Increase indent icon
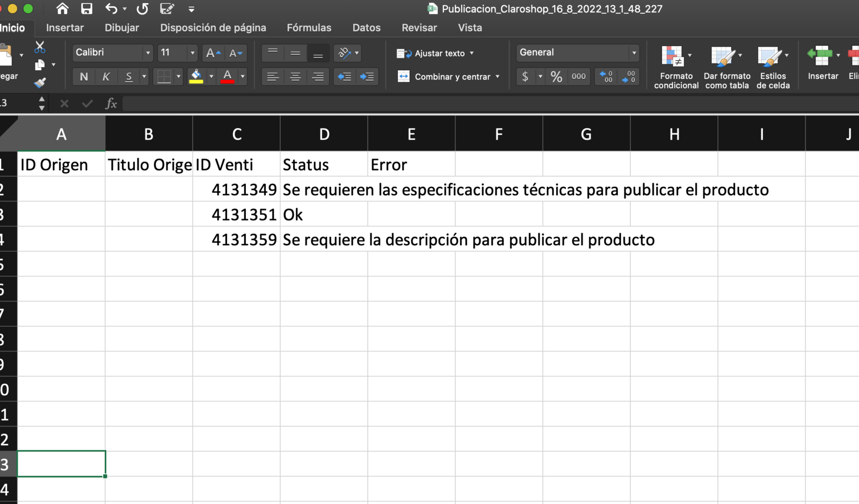The width and height of the screenshot is (859, 504). tap(367, 77)
